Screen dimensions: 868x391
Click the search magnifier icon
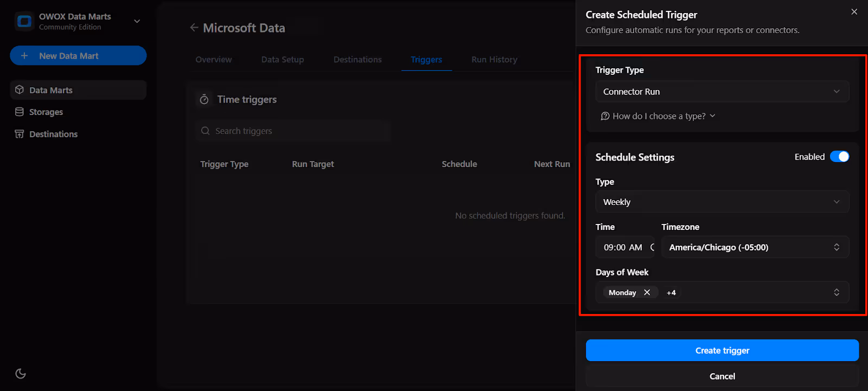point(206,131)
